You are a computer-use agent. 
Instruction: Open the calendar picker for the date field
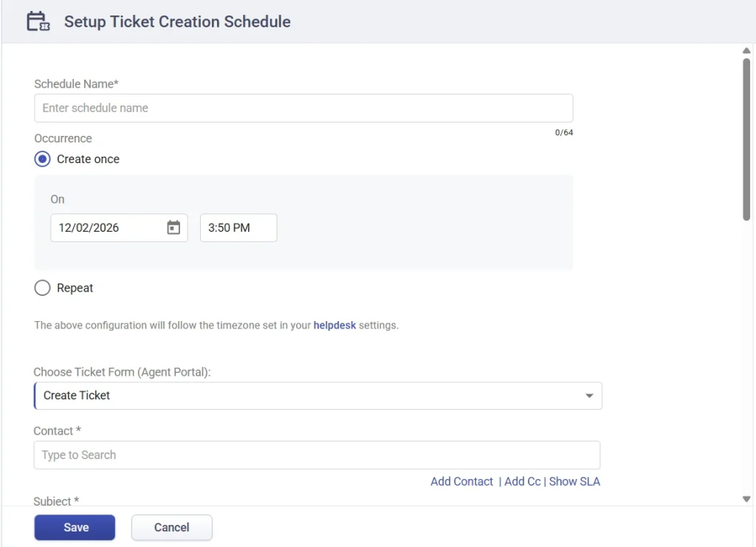173,227
